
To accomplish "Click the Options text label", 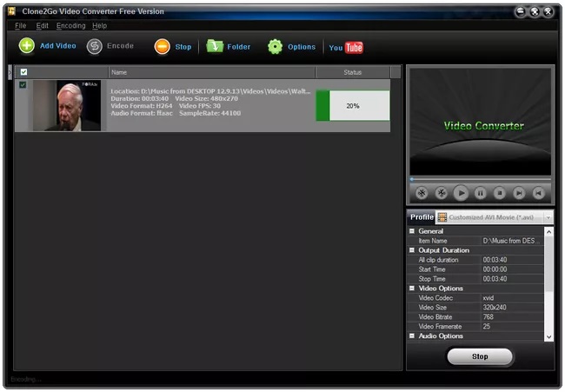I will pos(302,47).
